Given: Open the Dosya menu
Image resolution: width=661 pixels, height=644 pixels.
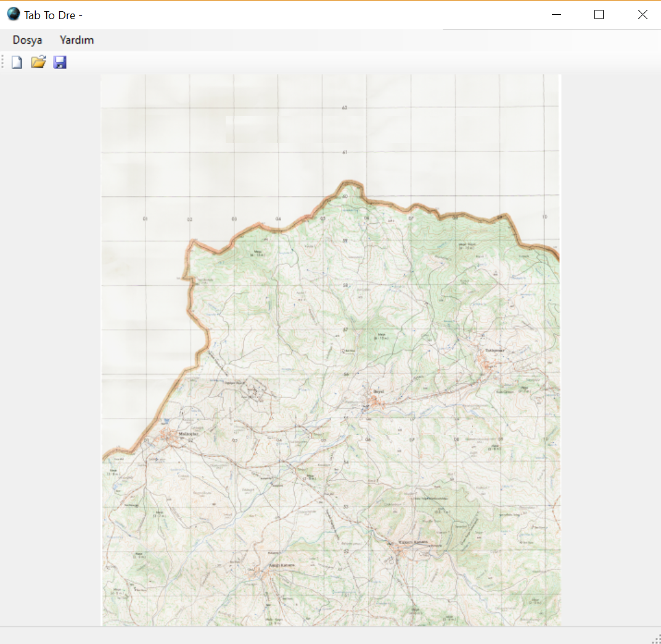Looking at the screenshot, I should click(28, 40).
